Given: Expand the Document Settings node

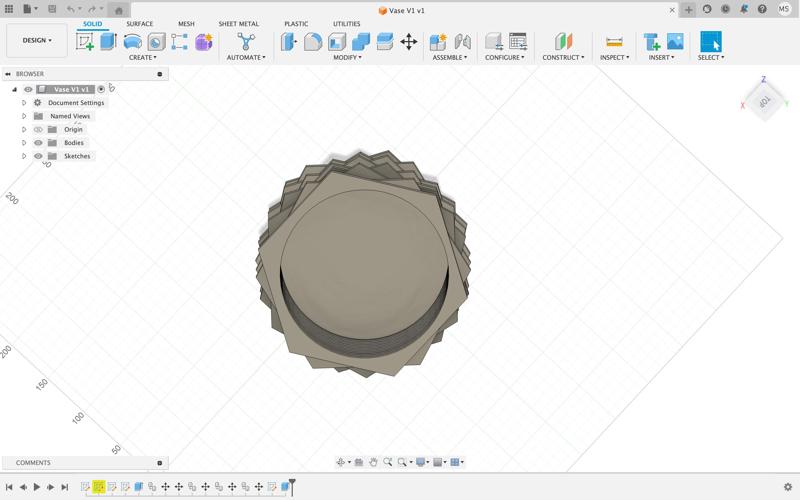Looking at the screenshot, I should pos(24,103).
